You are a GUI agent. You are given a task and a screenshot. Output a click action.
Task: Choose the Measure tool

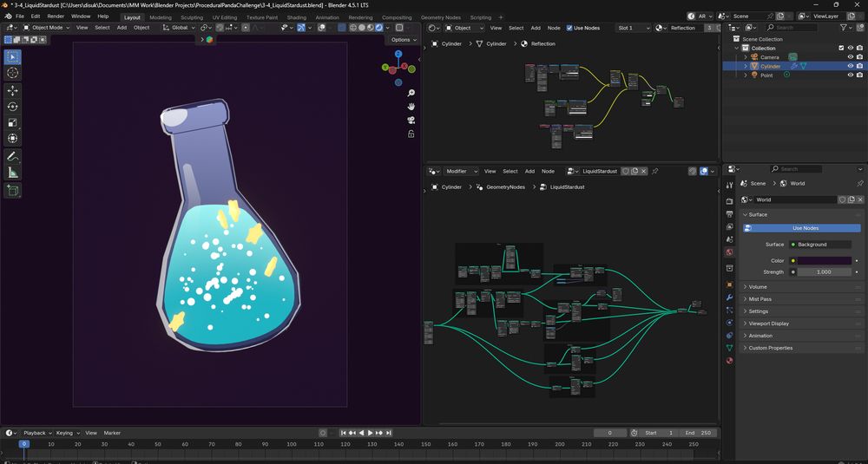pos(13,173)
